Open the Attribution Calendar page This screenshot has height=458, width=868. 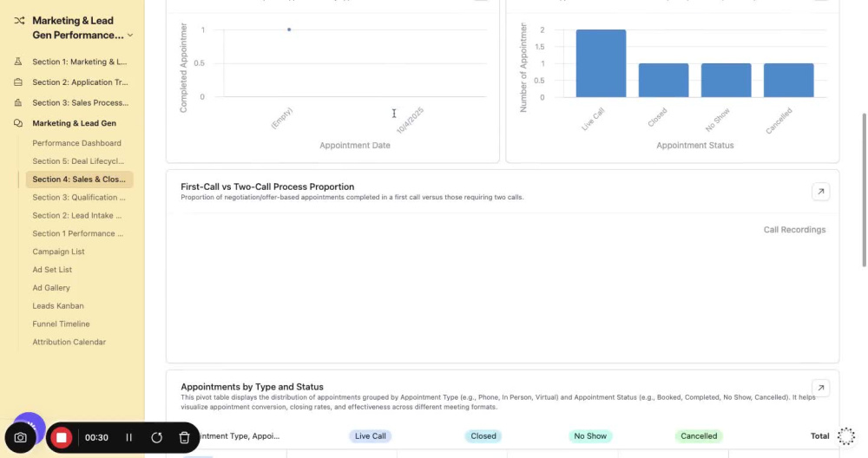(69, 342)
